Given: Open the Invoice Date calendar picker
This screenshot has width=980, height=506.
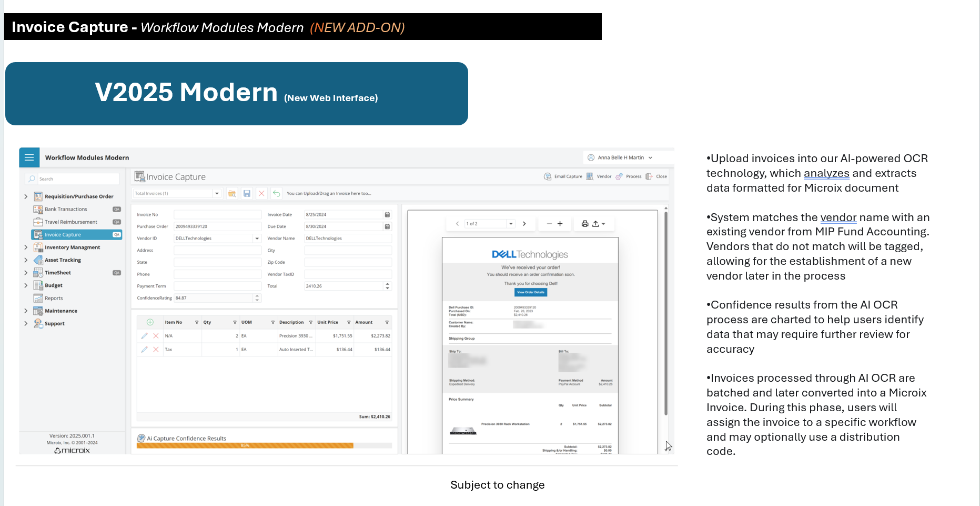Looking at the screenshot, I should click(387, 215).
